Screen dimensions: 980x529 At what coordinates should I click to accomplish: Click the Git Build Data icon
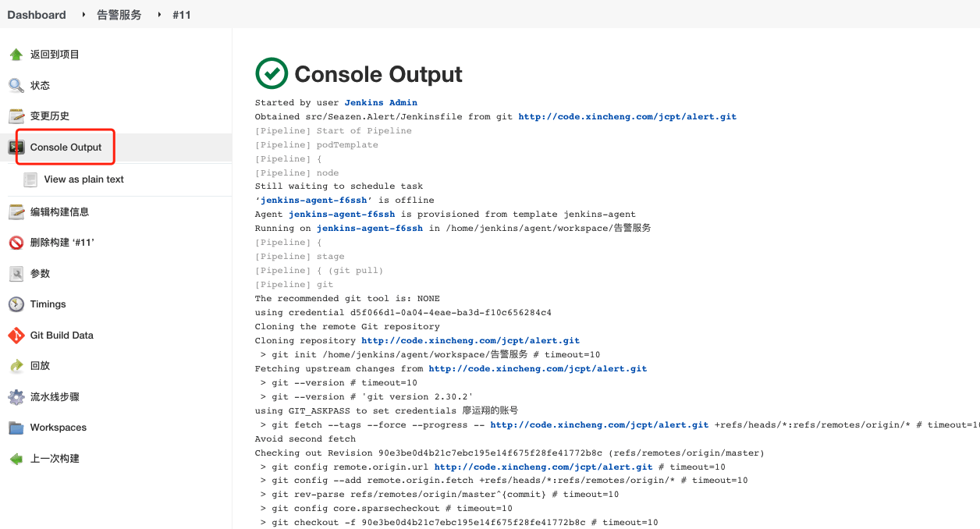tap(16, 336)
